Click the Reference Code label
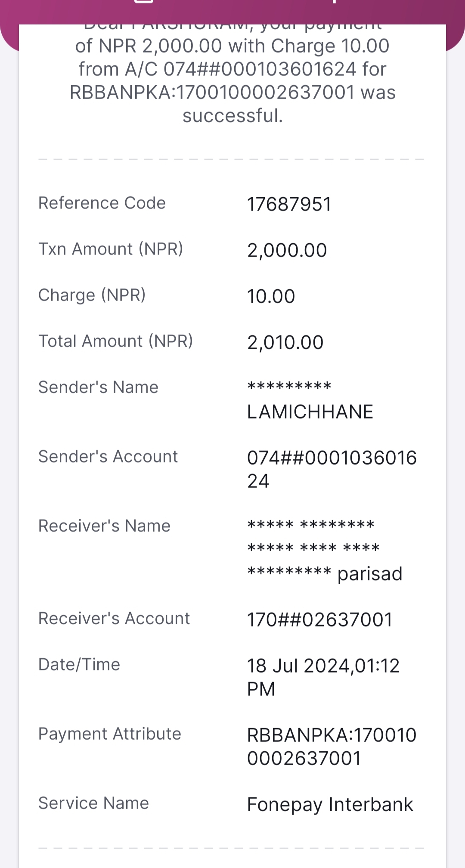This screenshot has height=868, width=465. pyautogui.click(x=102, y=203)
